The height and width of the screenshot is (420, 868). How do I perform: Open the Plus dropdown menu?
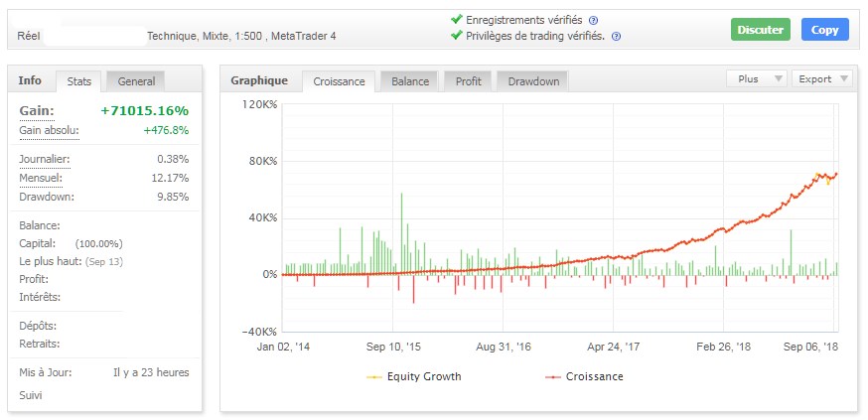tap(757, 78)
